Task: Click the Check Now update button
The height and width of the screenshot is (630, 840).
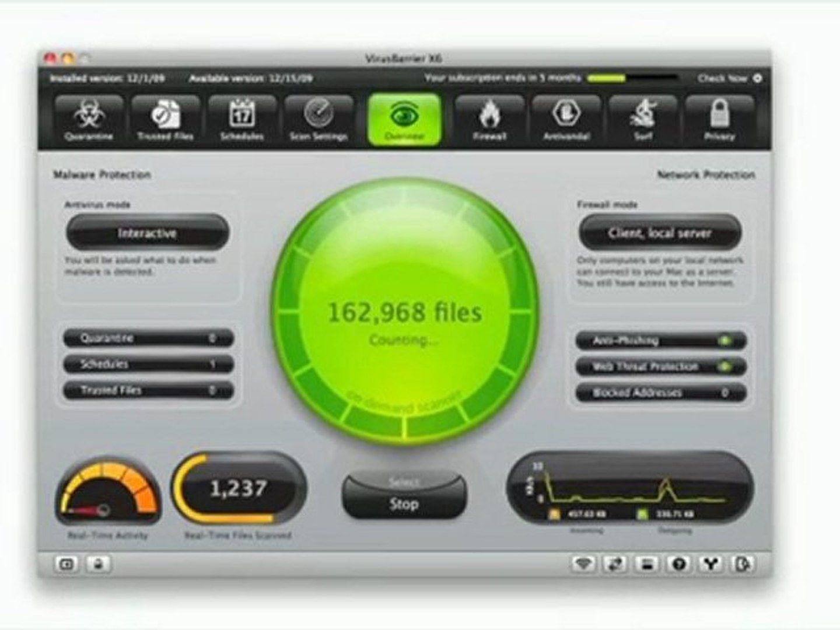Action: tap(730, 78)
